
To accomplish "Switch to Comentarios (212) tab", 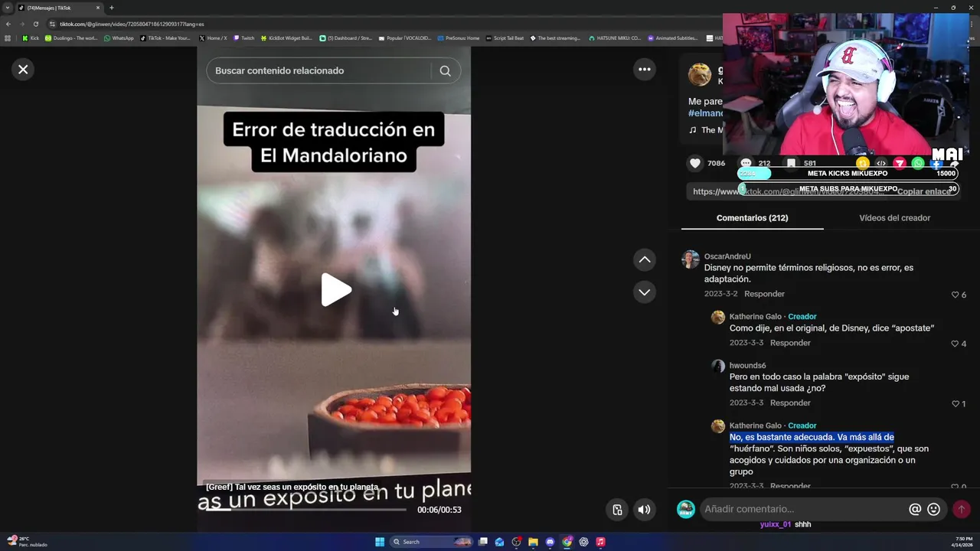I will [752, 218].
